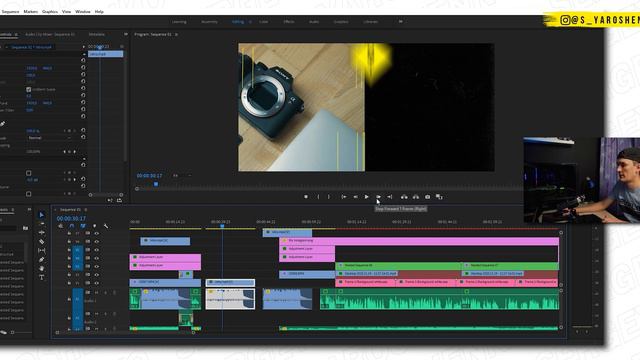
Task: Hide the bottom video track V1 eye
Action: pos(97,282)
